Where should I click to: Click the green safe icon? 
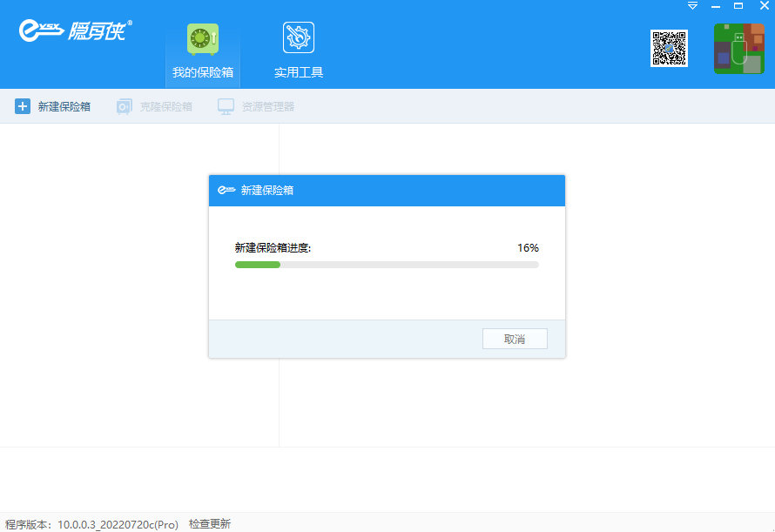(x=203, y=38)
